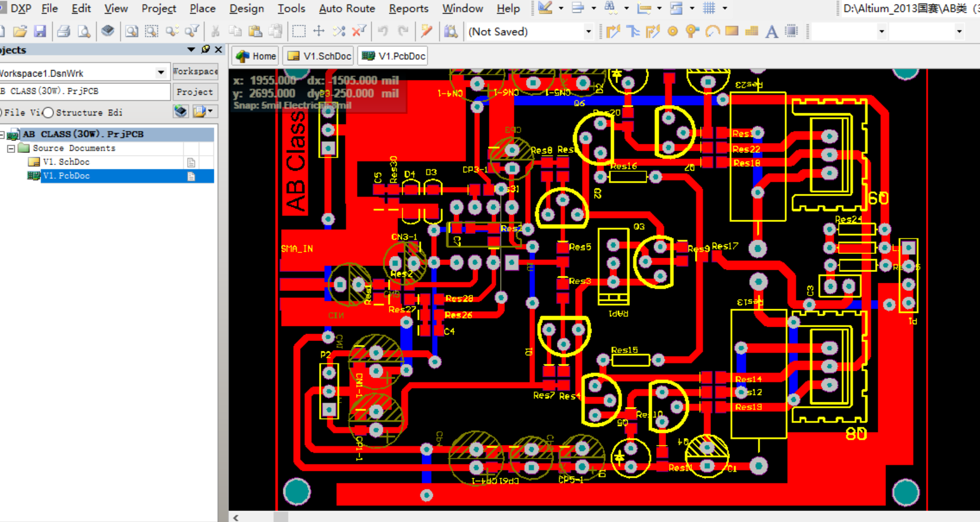Undo last action arrow
Image resolution: width=980 pixels, height=522 pixels.
click(383, 31)
